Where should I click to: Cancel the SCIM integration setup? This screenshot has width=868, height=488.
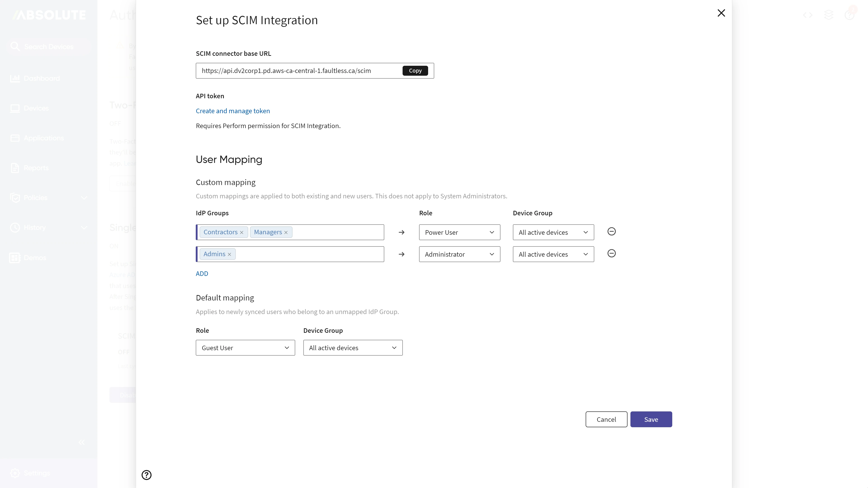(x=606, y=419)
